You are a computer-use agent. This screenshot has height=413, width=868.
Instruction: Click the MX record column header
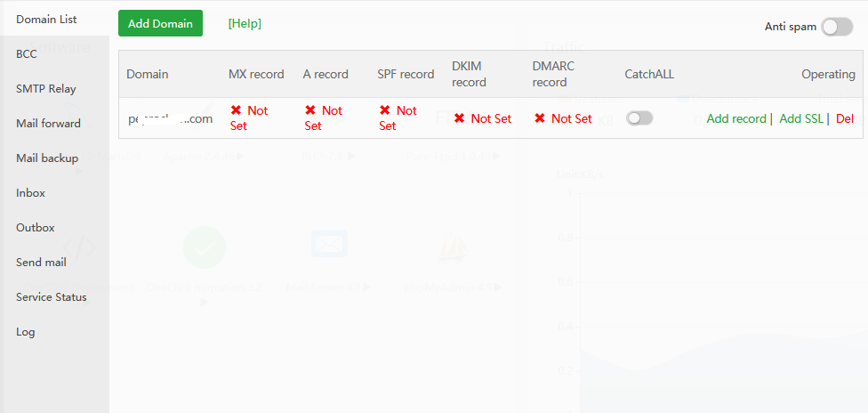point(256,74)
